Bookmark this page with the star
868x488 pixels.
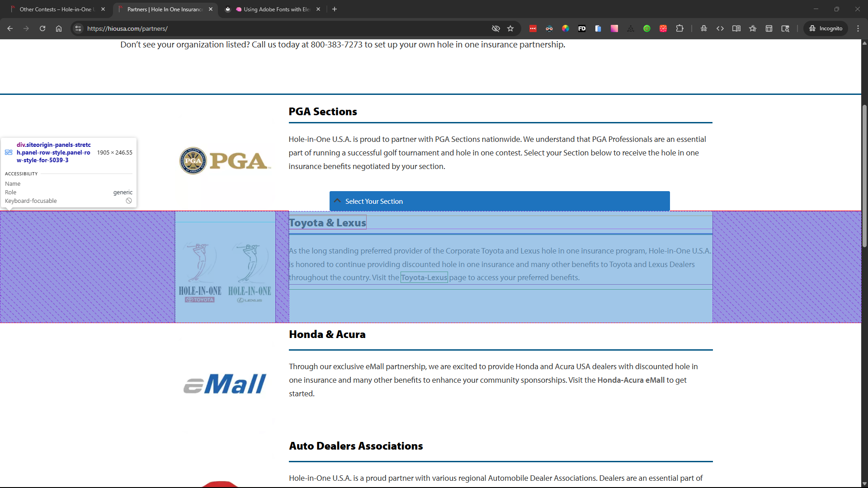click(x=510, y=28)
